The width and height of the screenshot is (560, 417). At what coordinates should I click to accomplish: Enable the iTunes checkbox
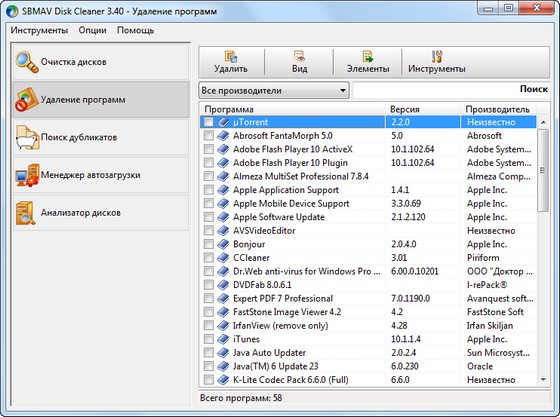pos(209,339)
